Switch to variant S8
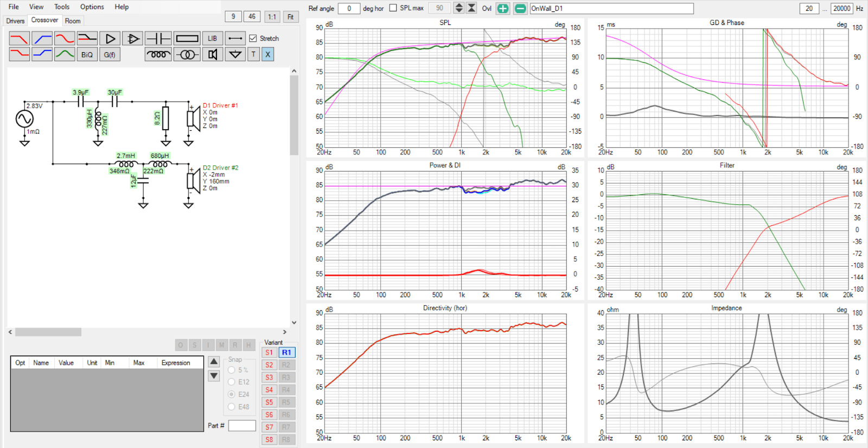Image resolution: width=868 pixels, height=448 pixels. [x=269, y=440]
